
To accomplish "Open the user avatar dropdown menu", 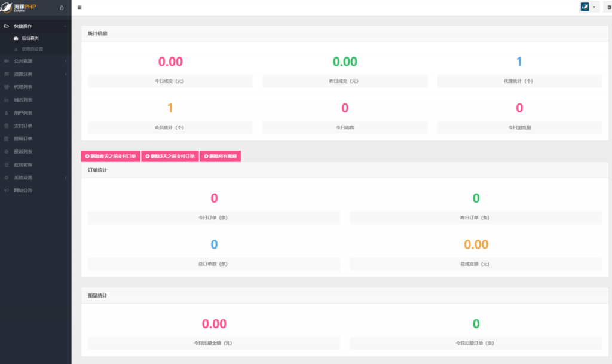I will click(589, 7).
